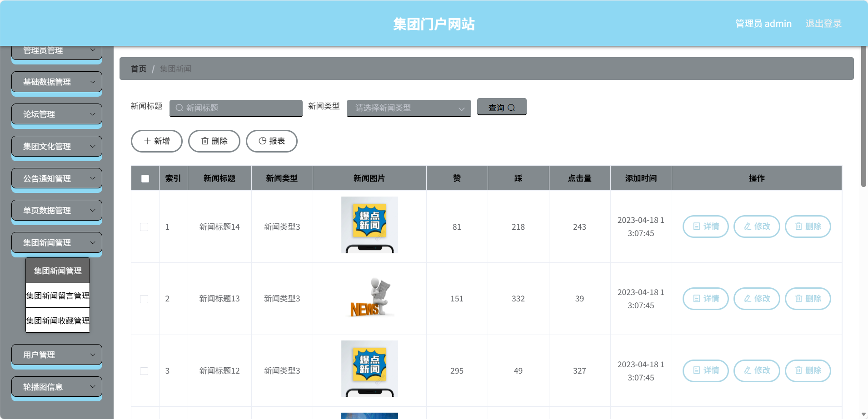Click the 点击量 value 243 cell
This screenshot has height=419, width=868.
click(x=579, y=227)
